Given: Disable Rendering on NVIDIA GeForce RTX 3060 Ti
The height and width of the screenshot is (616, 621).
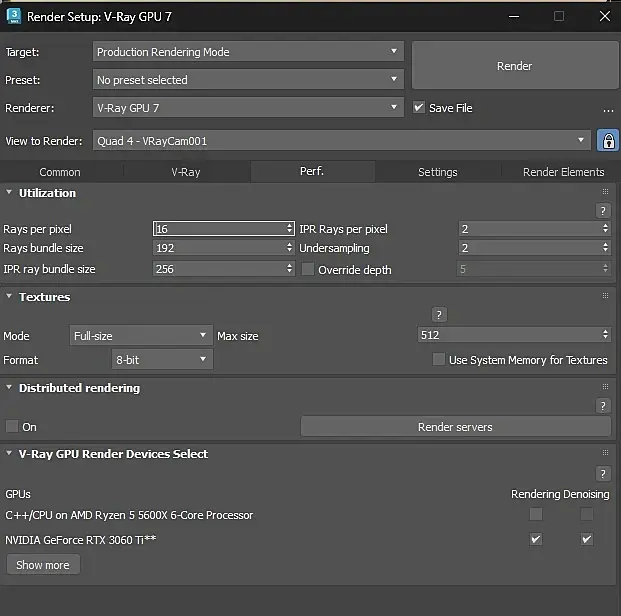Looking at the screenshot, I should coord(536,540).
